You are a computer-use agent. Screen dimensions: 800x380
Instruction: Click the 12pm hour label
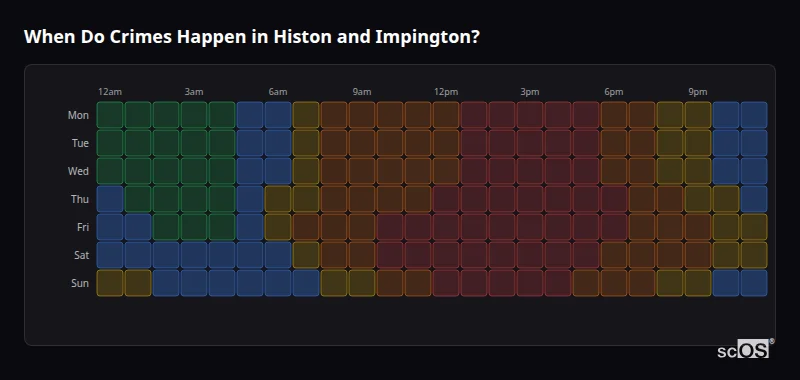coord(446,92)
